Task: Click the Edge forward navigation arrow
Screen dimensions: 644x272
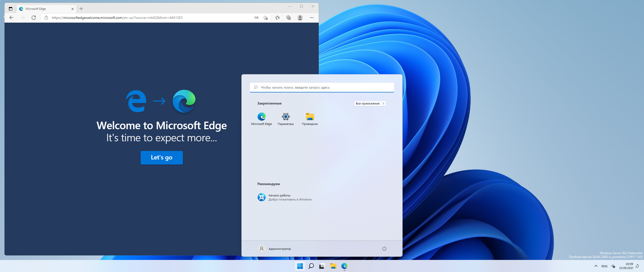Action: pyautogui.click(x=23, y=18)
